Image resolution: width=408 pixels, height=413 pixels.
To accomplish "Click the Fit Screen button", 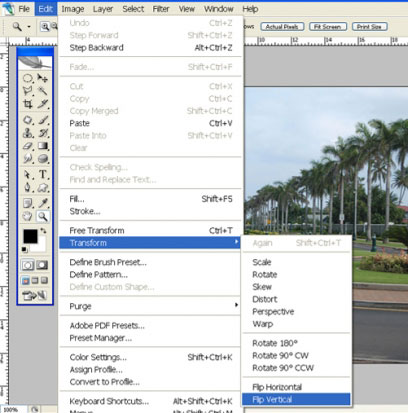I will (x=328, y=27).
